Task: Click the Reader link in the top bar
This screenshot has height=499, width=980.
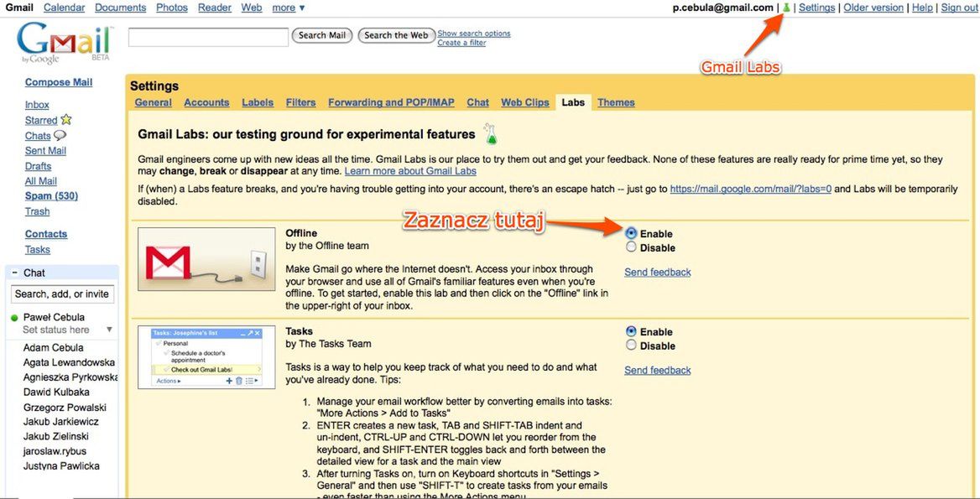Action: 215,8
